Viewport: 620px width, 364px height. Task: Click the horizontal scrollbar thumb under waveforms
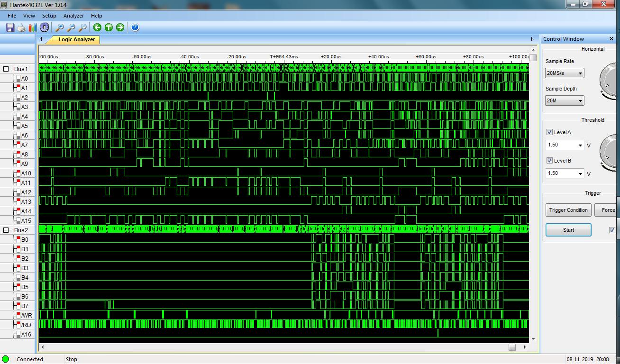point(512,347)
